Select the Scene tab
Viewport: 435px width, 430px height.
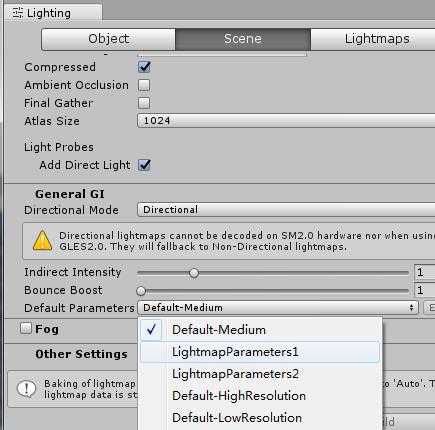click(243, 39)
